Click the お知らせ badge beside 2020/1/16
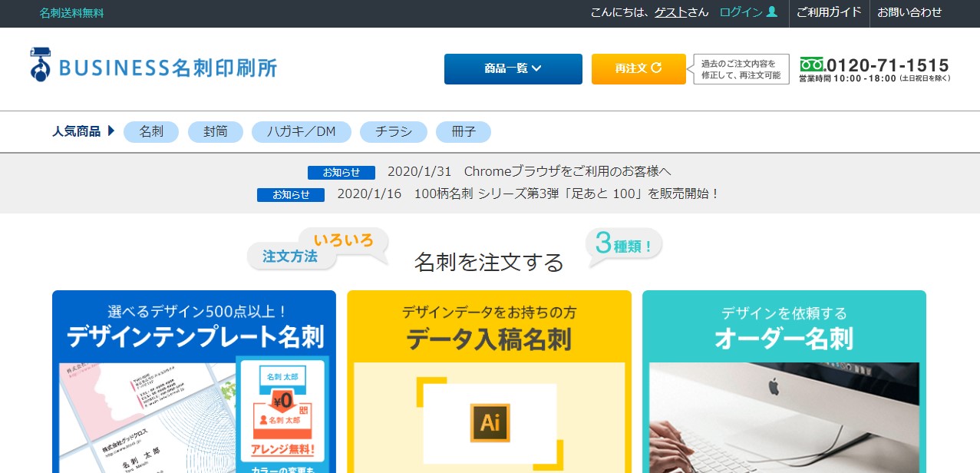This screenshot has width=980, height=473. 291,195
